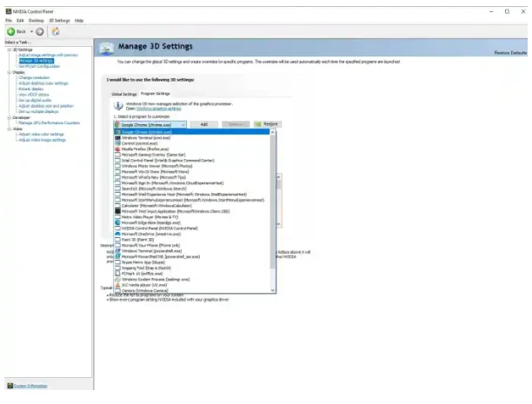
Task: Select Set up multiple displays
Action: [x=38, y=111]
